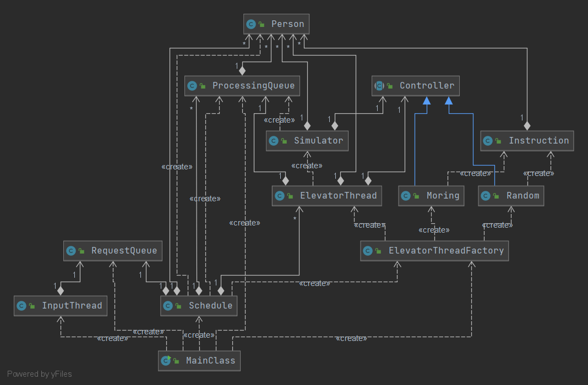Select the Random class label

522,195
